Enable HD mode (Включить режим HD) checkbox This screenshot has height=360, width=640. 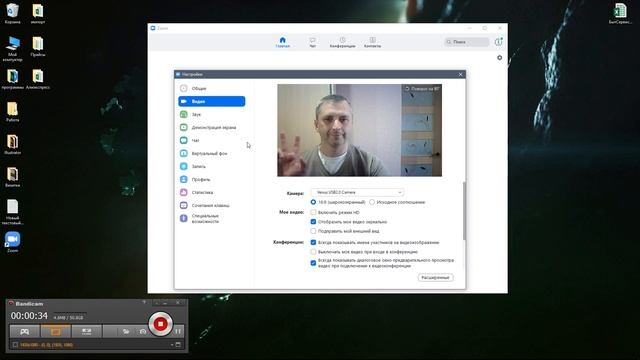[313, 212]
